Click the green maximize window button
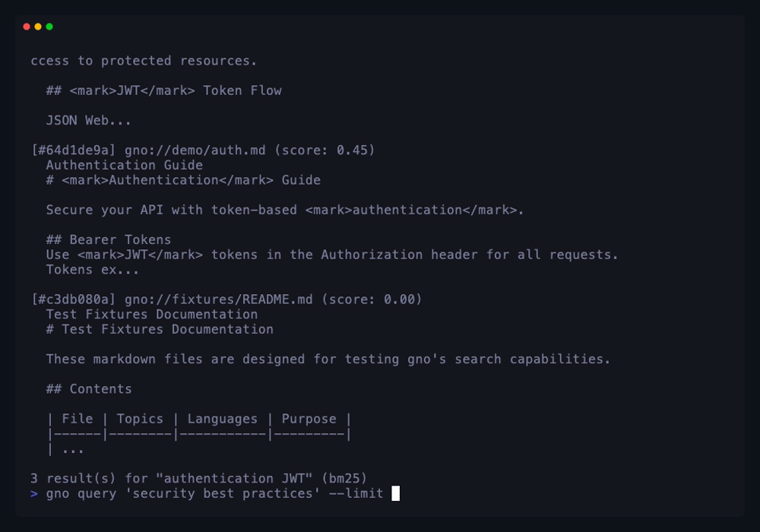Viewport: 760px width, 532px height. [49, 27]
